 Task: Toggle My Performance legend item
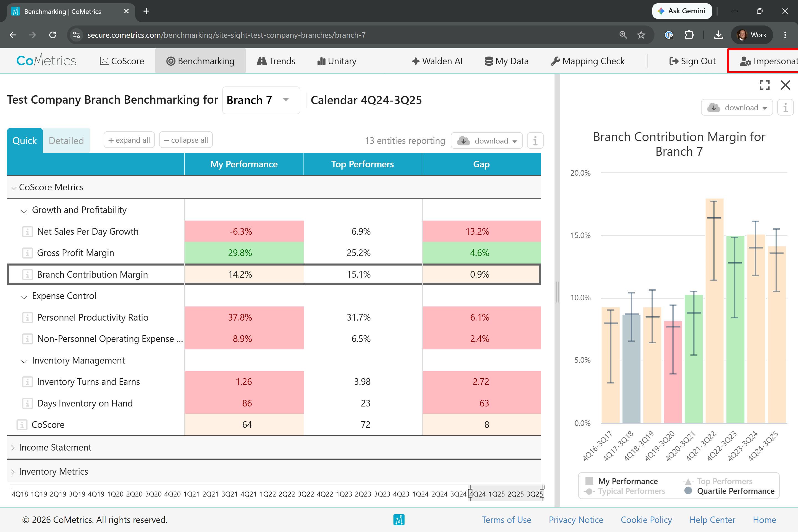point(621,481)
